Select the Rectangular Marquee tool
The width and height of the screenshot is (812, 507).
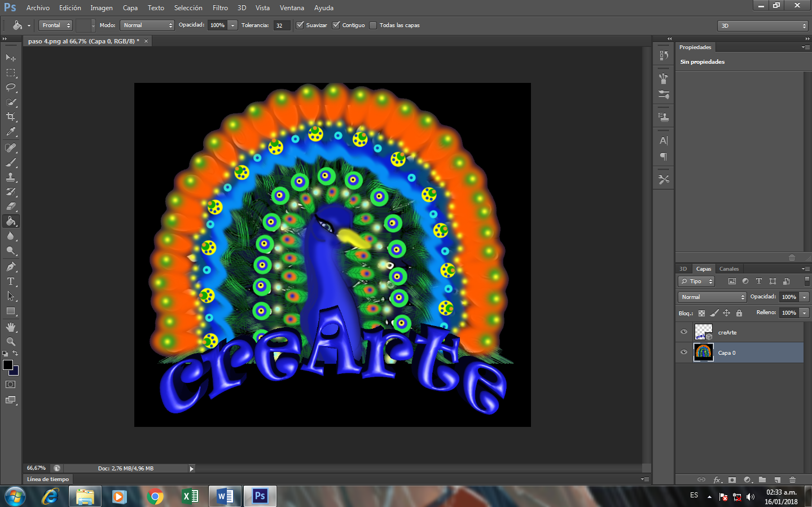click(11, 73)
